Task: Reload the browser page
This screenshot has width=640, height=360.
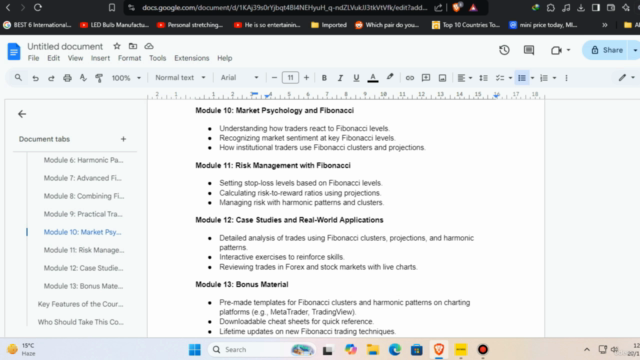Action: pyautogui.click(x=38, y=7)
